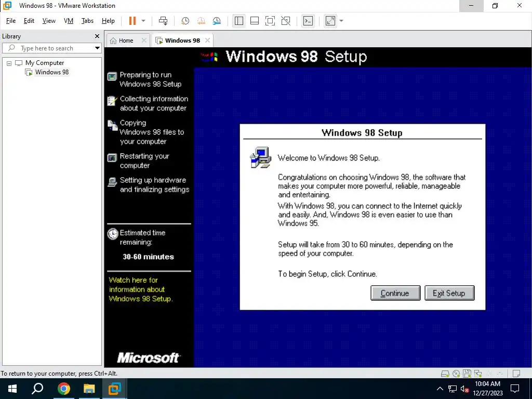
Task: Open the snapshot manager icon
Action: click(x=217, y=21)
